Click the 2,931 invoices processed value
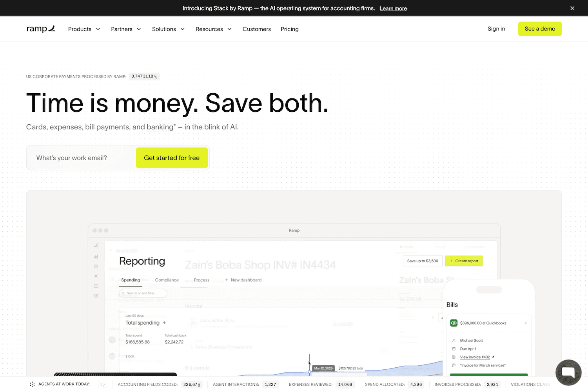The height and width of the screenshot is (392, 588). (x=492, y=385)
